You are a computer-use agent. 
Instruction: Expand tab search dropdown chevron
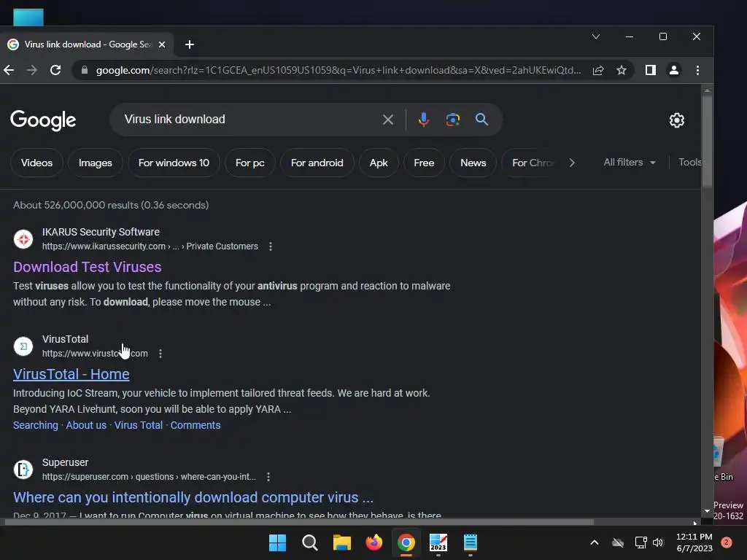coord(595,36)
